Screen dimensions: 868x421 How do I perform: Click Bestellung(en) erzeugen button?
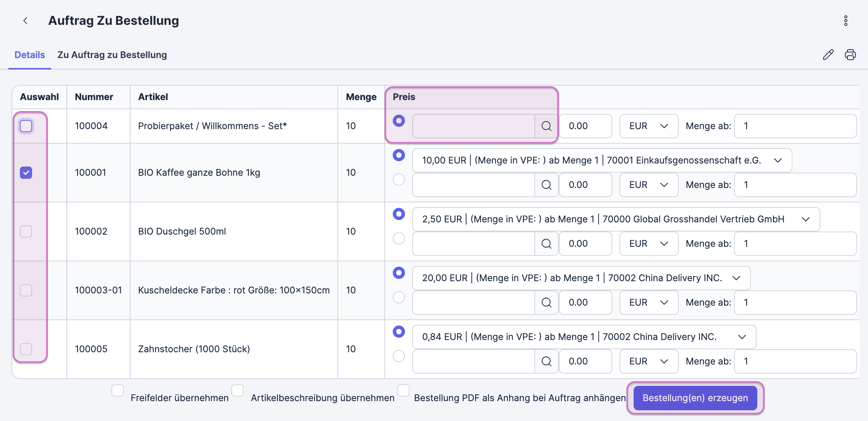tap(695, 398)
